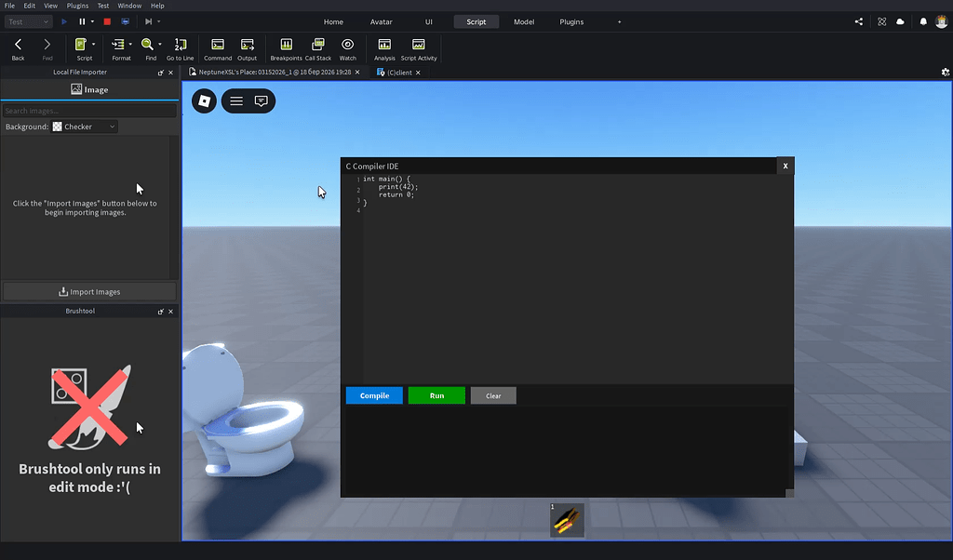
Task: Click the Clear button in C Compiler IDE
Action: coord(493,395)
